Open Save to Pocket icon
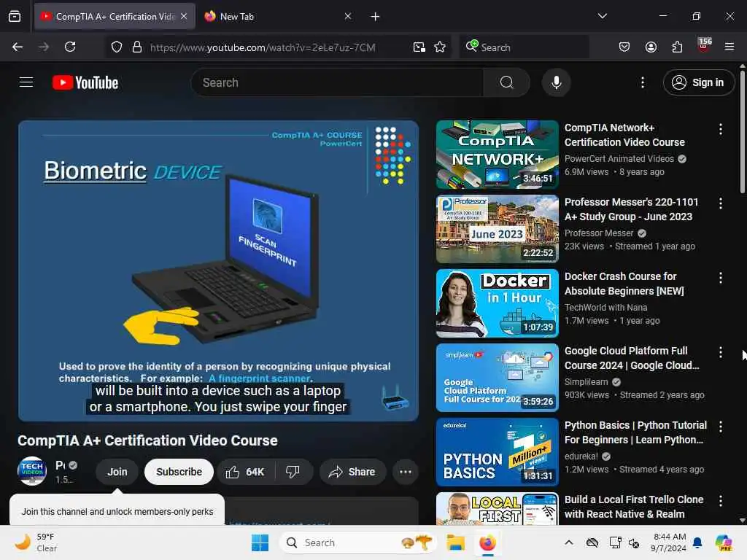 (x=624, y=47)
